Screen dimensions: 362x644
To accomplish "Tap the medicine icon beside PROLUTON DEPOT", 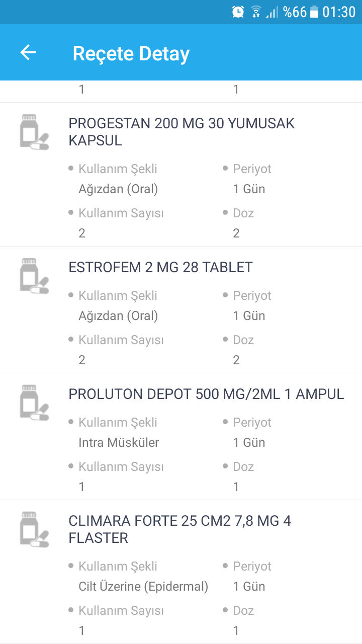I will [x=34, y=402].
